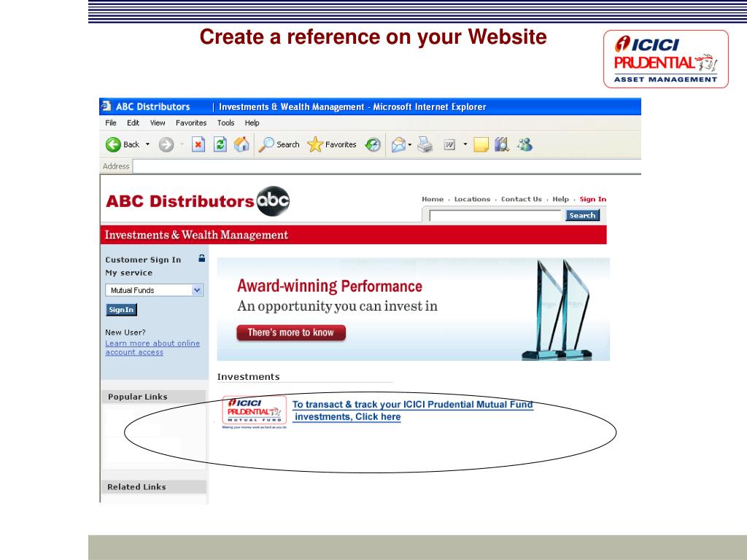
Task: Click the Stop loading icon
Action: coord(198,144)
